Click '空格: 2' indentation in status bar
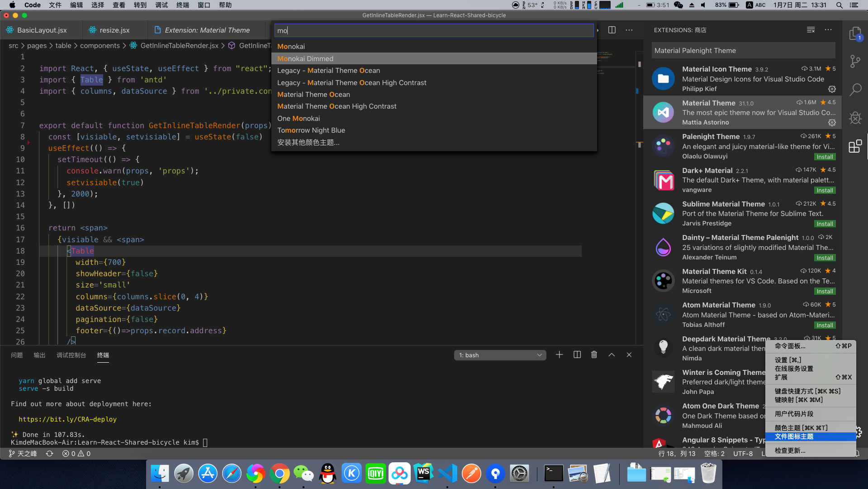Screen dimensions: 868x489 [x=714, y=453]
